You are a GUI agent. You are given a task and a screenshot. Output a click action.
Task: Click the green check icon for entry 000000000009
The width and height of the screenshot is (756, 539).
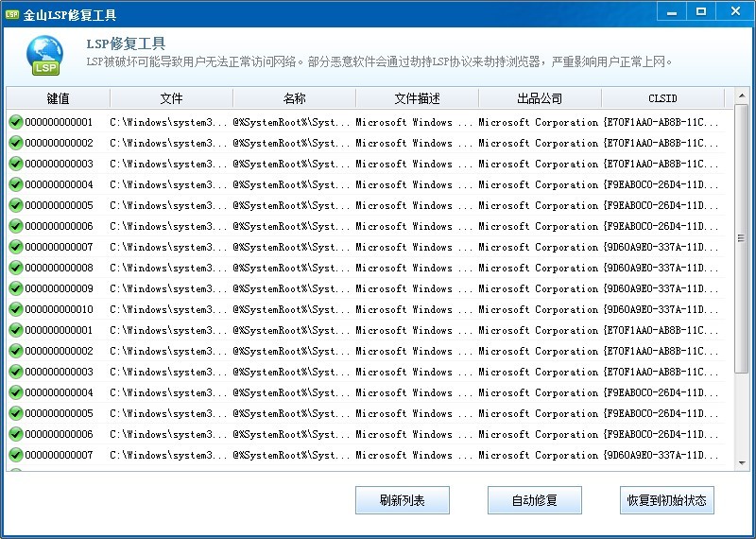[16, 288]
